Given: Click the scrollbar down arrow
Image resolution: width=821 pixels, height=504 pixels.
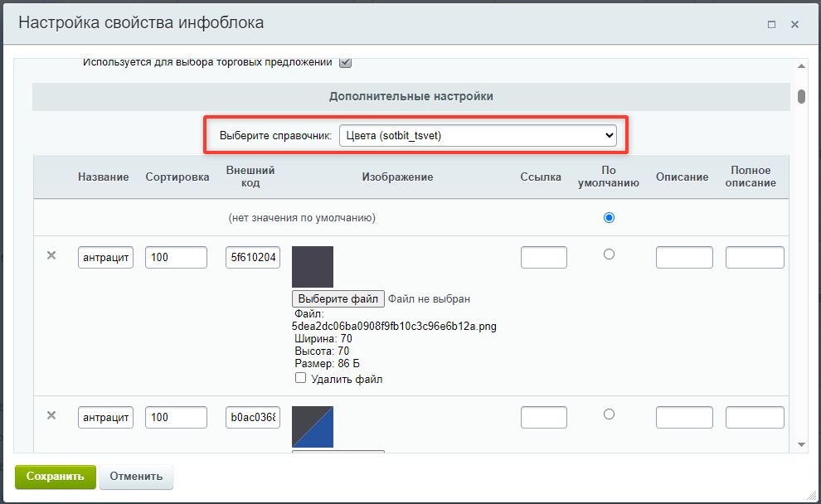Looking at the screenshot, I should coord(801,445).
